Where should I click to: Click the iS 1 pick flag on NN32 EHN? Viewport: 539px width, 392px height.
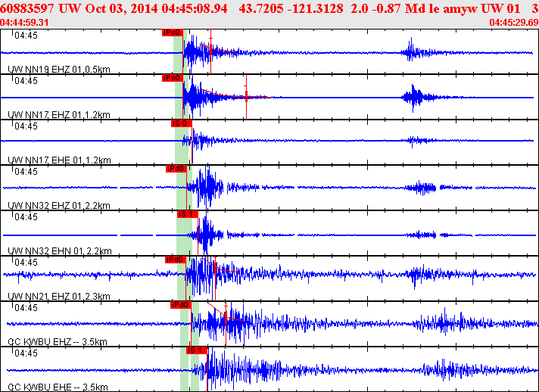click(x=187, y=214)
